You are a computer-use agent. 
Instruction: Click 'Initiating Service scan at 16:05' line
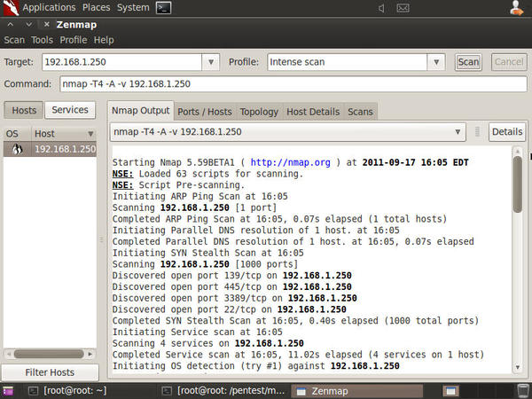(197, 332)
